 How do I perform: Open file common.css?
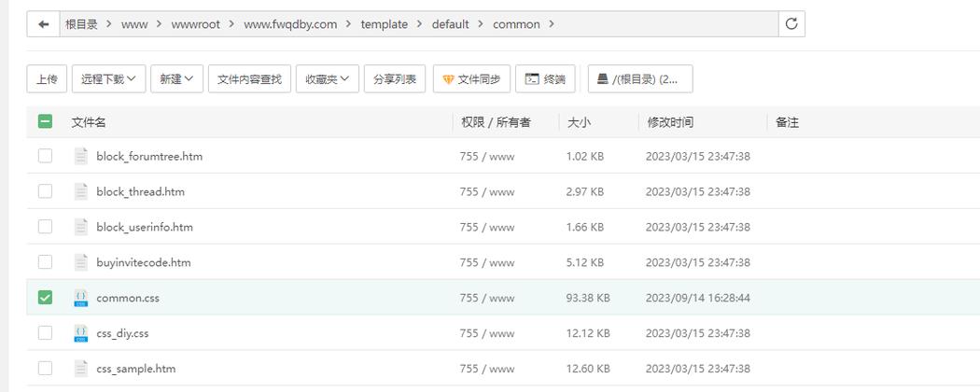128,298
